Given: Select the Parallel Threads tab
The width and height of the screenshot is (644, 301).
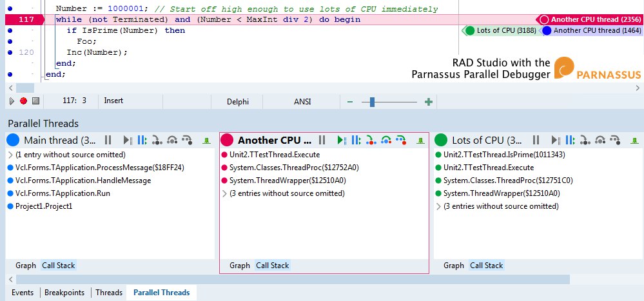Looking at the screenshot, I should pos(161,293).
